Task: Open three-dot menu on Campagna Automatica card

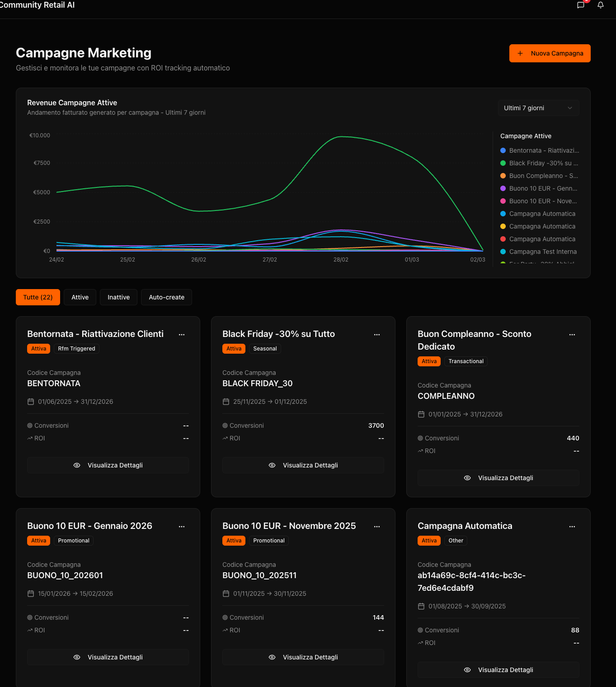Action: tap(572, 527)
